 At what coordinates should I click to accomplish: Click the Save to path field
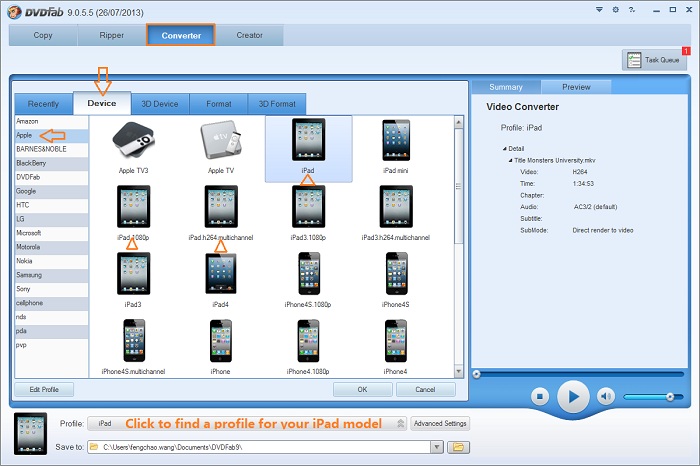(259, 447)
